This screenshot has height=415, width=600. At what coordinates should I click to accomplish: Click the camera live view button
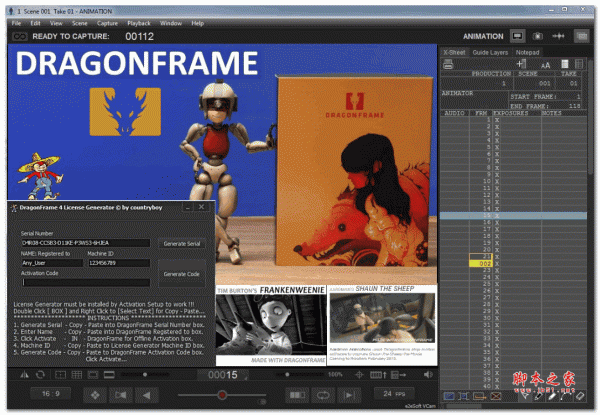pyautogui.click(x=121, y=395)
